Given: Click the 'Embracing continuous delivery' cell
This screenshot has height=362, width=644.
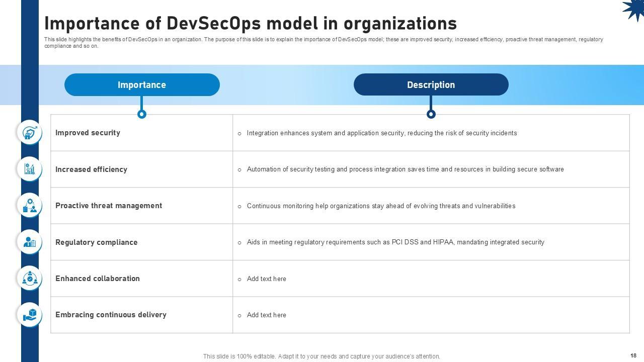Looking at the screenshot, I should 141,315.
